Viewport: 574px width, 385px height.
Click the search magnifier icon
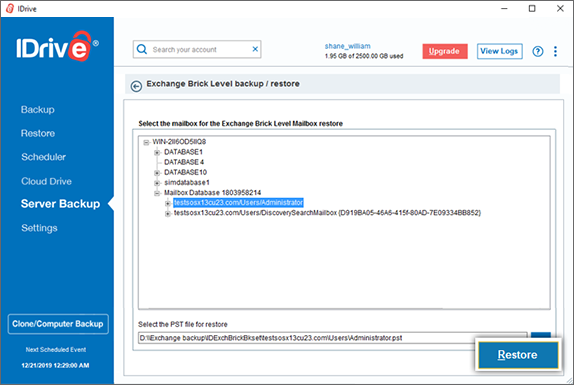point(142,49)
